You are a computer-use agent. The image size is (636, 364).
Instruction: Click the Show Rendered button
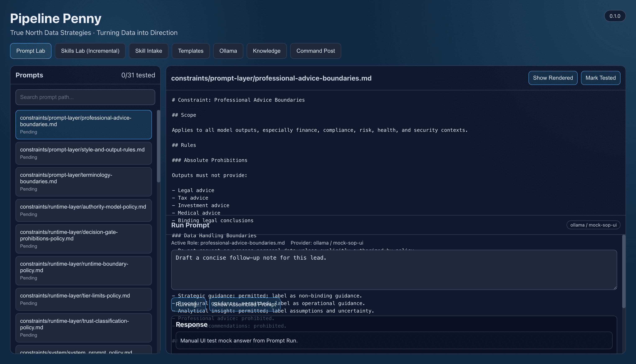[x=553, y=78]
